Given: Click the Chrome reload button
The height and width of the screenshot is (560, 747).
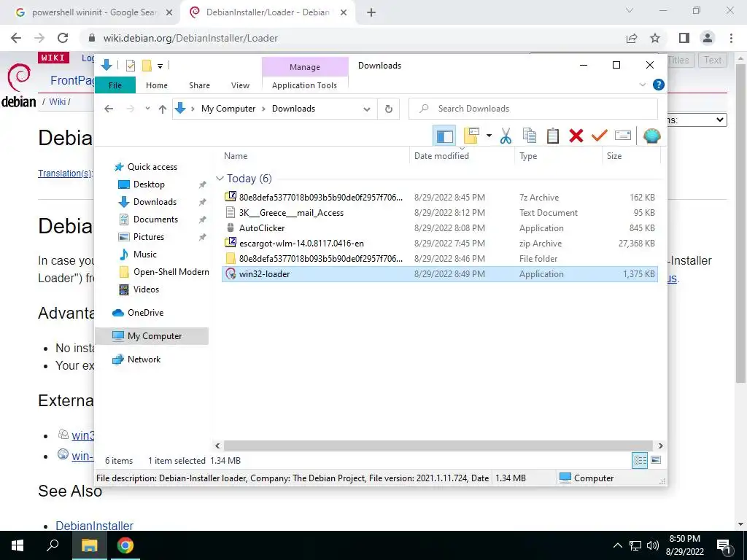Looking at the screenshot, I should click(x=63, y=38).
